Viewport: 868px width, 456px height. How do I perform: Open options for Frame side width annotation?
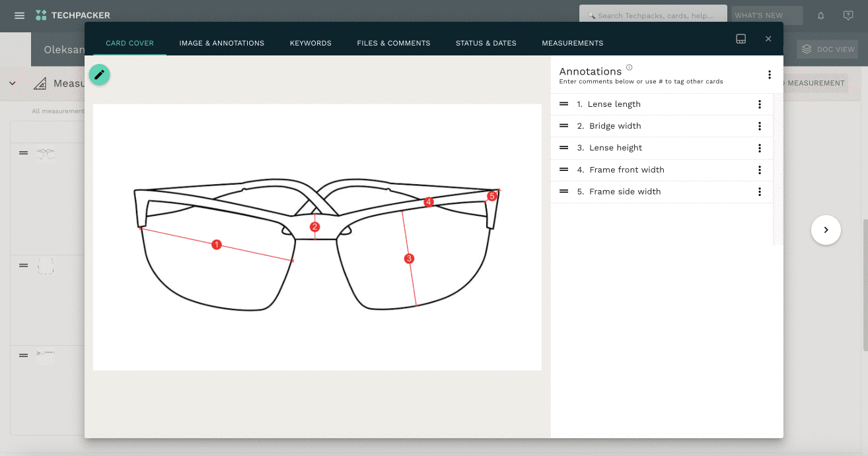[759, 191]
